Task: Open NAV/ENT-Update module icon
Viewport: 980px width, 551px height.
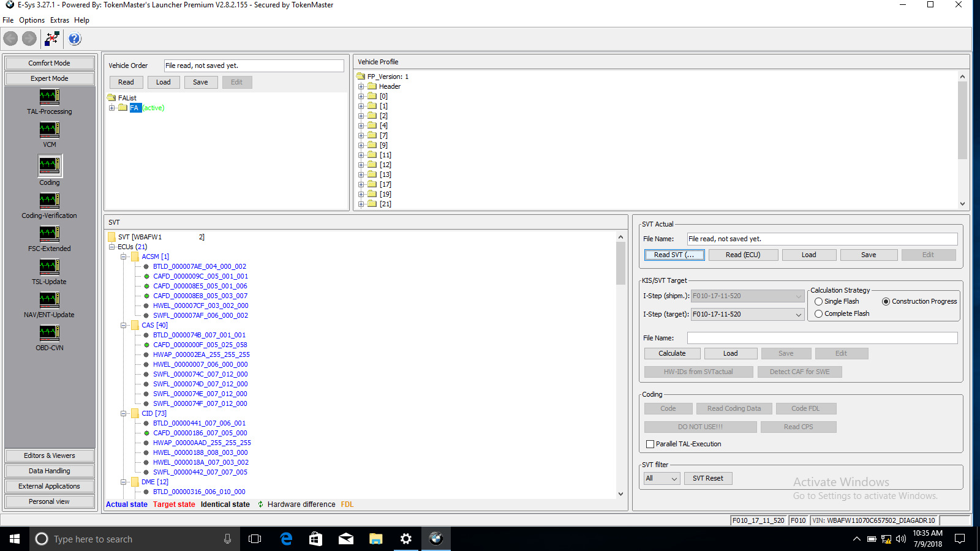Action: pos(50,300)
